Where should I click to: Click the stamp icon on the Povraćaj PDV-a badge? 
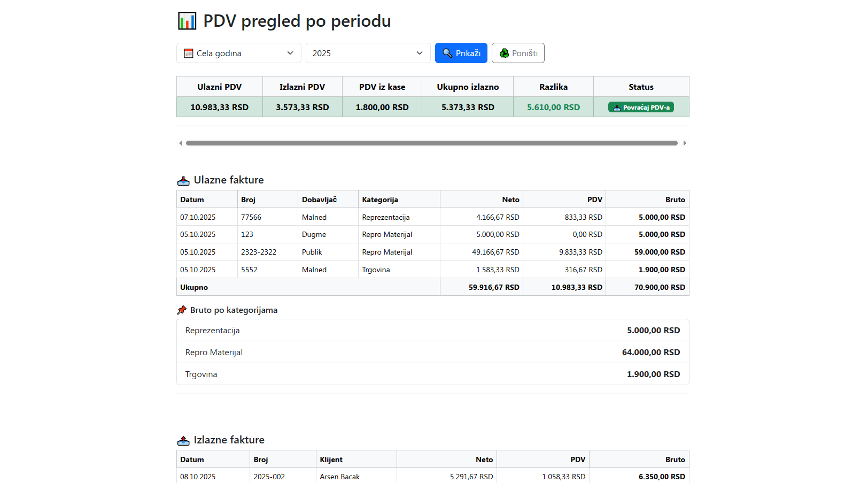point(618,107)
